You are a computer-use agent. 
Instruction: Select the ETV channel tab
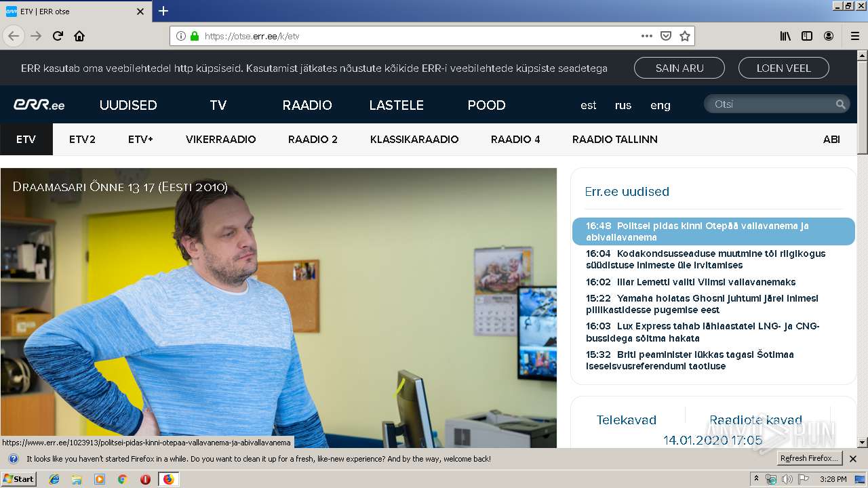[26, 140]
